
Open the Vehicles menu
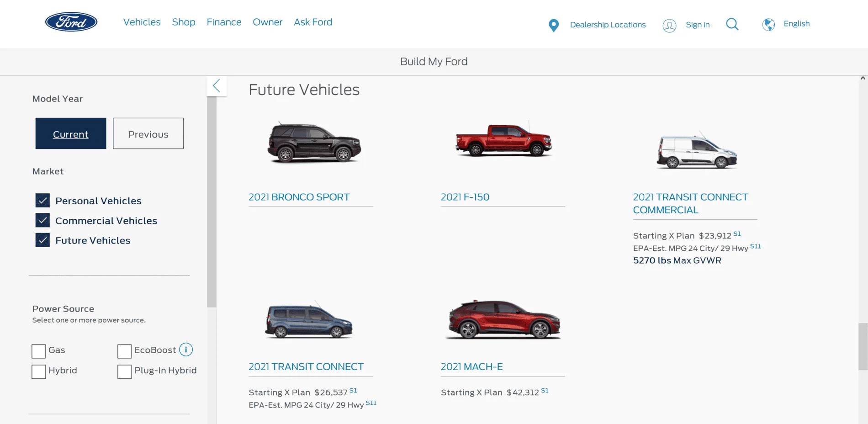[142, 22]
